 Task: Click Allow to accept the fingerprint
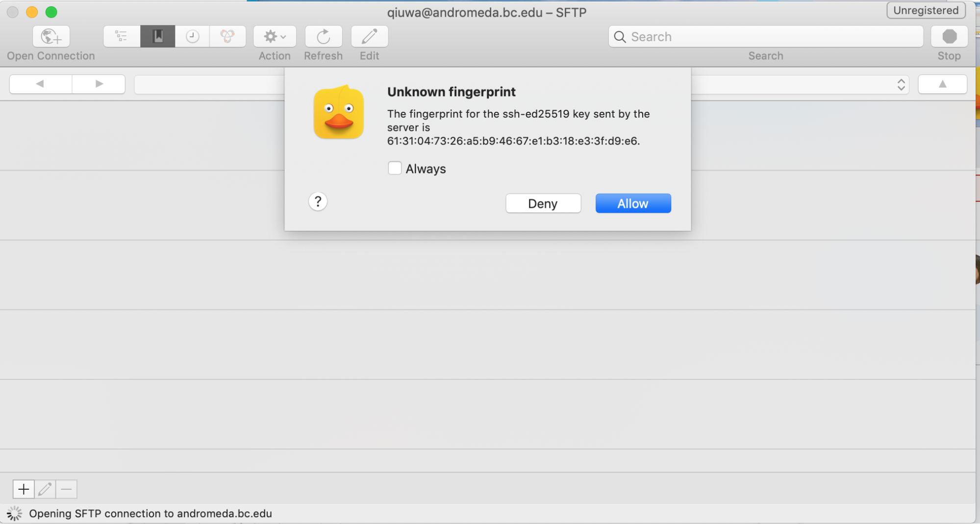(632, 203)
